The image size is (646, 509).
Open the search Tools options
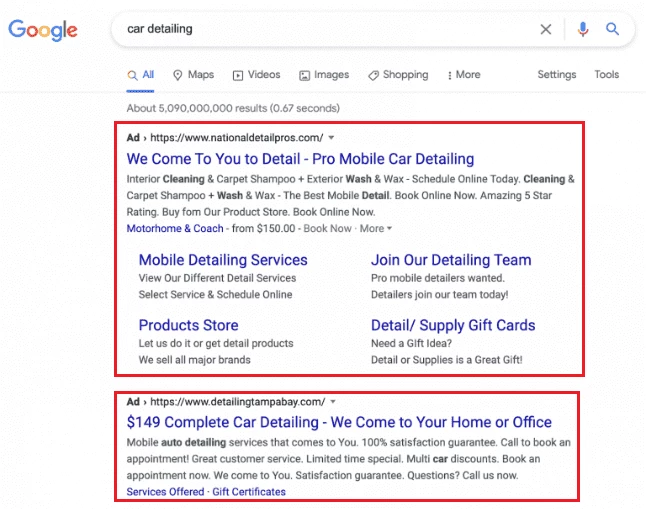606,75
